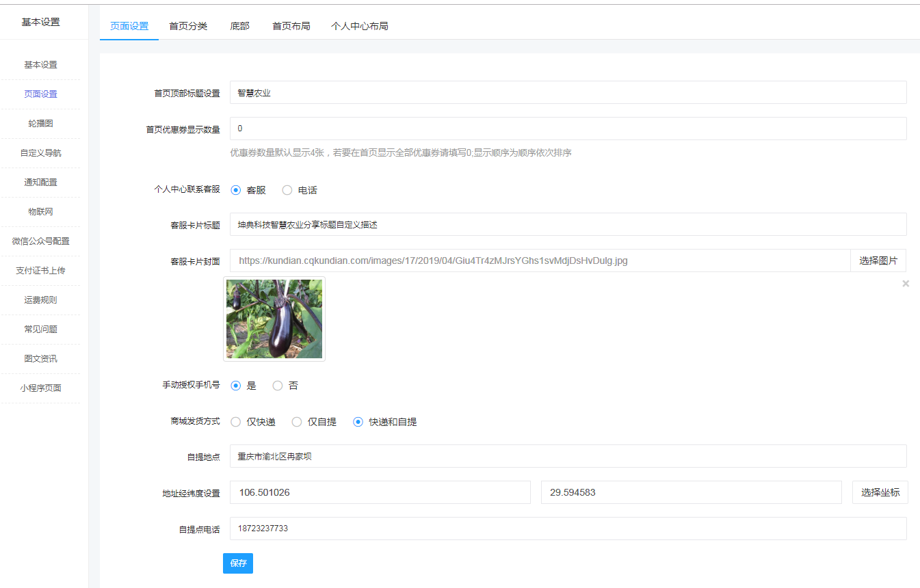This screenshot has height=588, width=920.
Task: Remove cover image with the x icon
Action: click(906, 283)
